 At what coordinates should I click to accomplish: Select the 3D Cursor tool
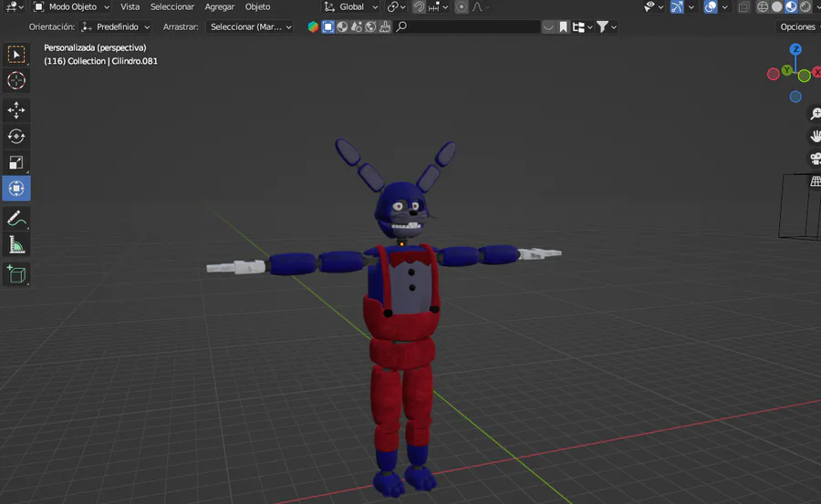[x=16, y=80]
